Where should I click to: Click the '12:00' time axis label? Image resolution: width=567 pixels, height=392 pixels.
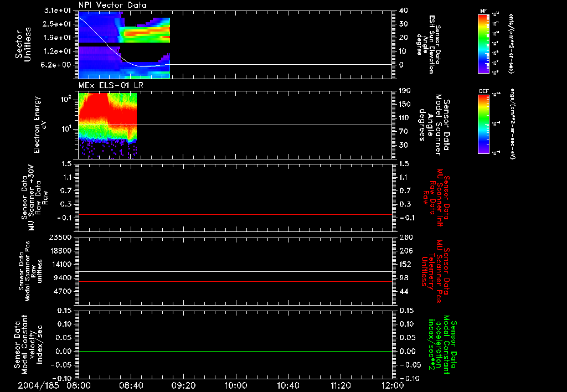coord(393,385)
